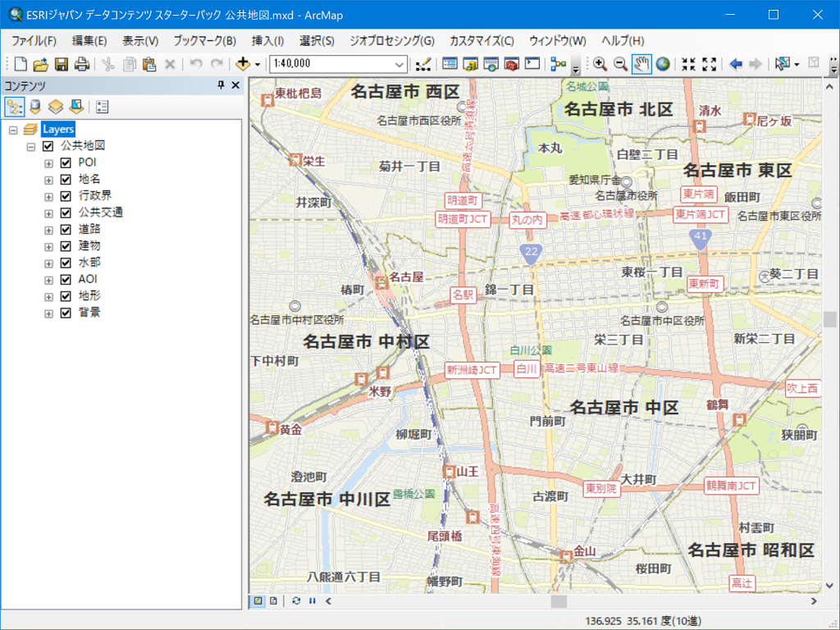Open table of contents Options icon

pos(103,107)
